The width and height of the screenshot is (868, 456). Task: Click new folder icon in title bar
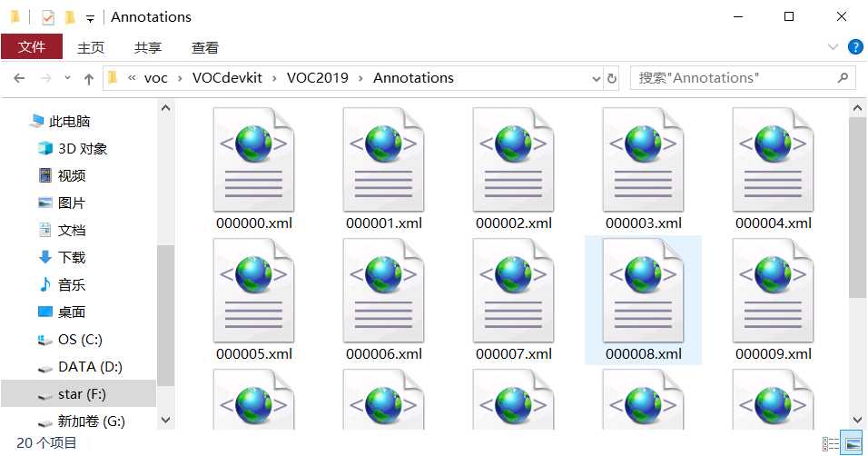(x=70, y=17)
